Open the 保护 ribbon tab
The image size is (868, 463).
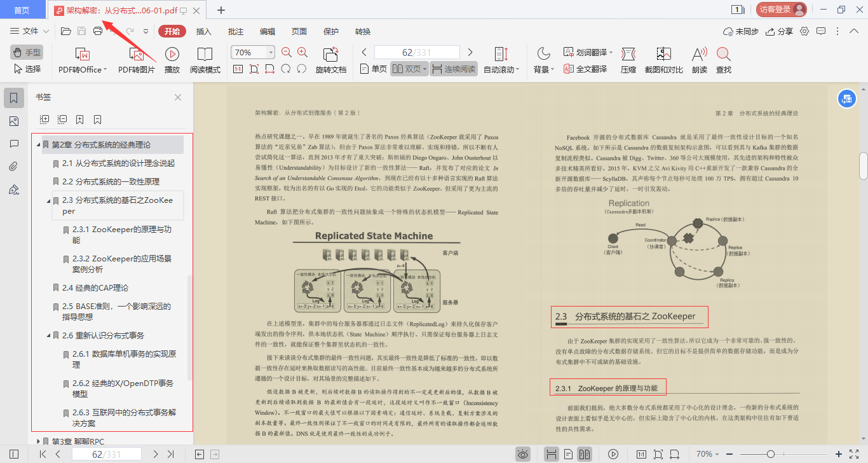click(331, 31)
